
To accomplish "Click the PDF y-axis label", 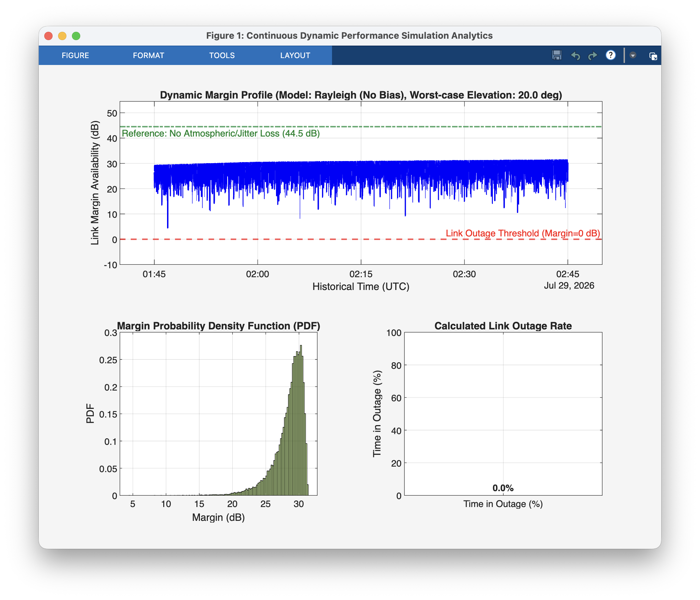I will (90, 413).
